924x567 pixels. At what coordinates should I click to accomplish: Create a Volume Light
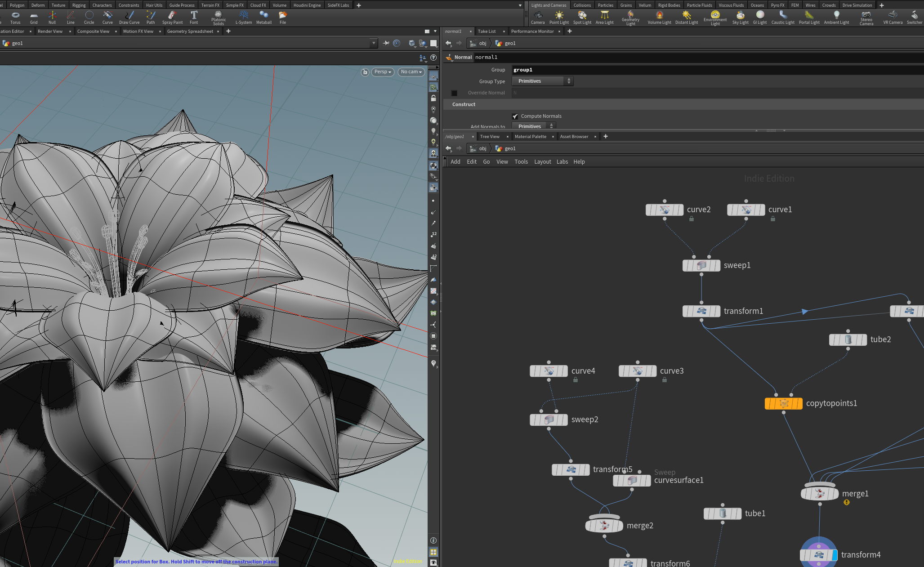pyautogui.click(x=659, y=18)
